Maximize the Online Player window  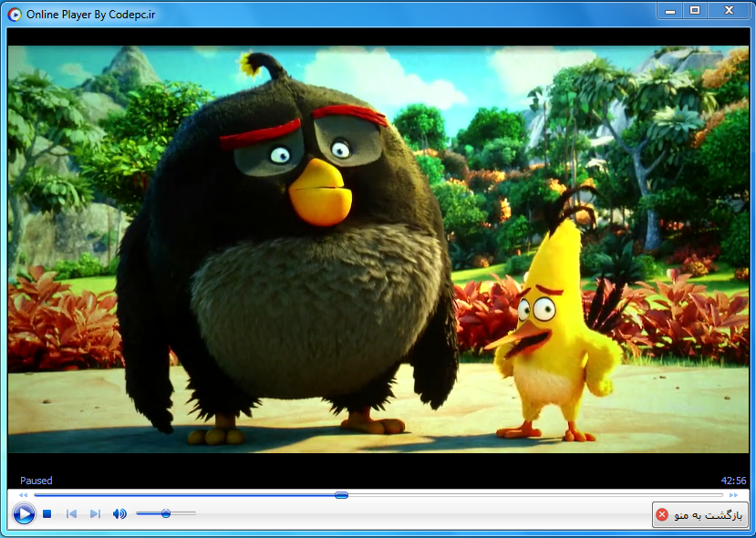coord(695,11)
